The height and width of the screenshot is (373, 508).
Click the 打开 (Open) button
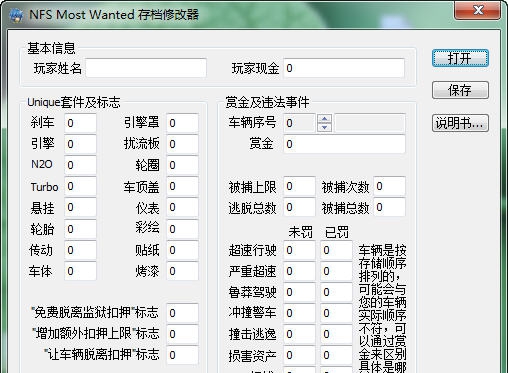[x=460, y=58]
